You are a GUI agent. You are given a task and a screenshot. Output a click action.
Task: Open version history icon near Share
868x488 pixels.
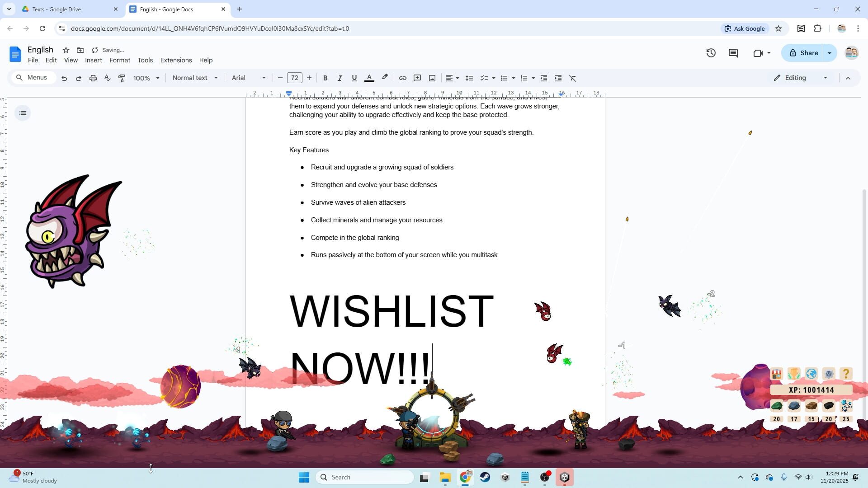[711, 53]
